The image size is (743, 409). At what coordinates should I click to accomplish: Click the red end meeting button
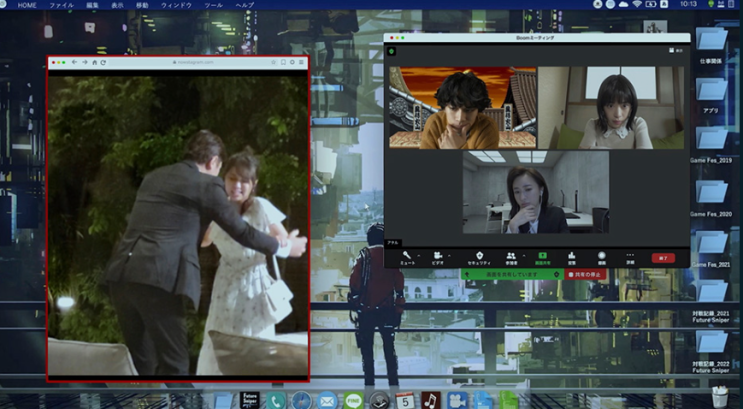click(663, 258)
